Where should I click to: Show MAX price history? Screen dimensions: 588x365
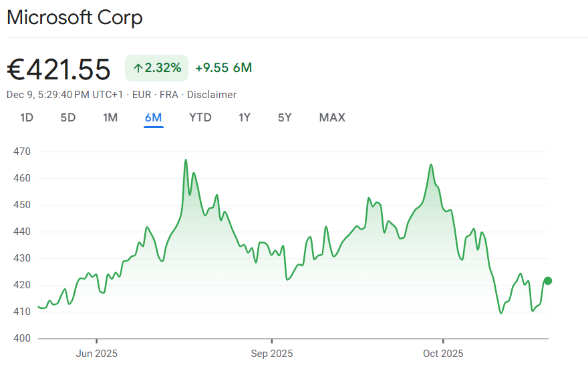tap(332, 118)
